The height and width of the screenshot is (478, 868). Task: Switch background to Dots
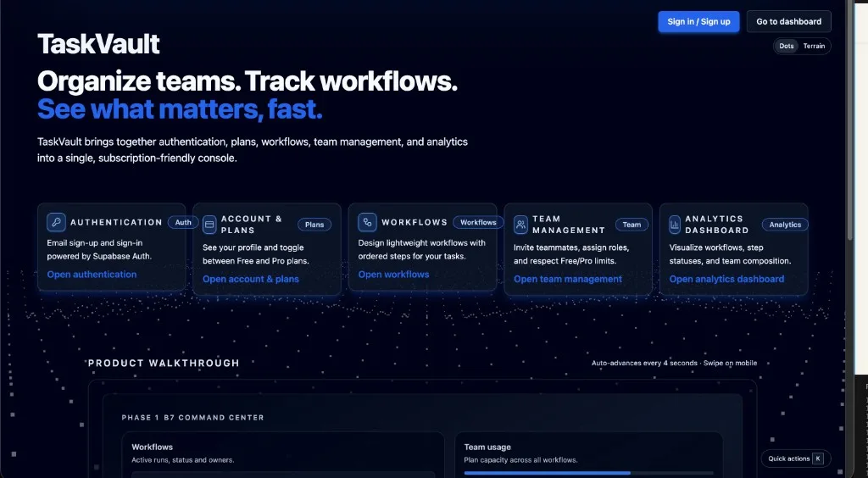787,46
